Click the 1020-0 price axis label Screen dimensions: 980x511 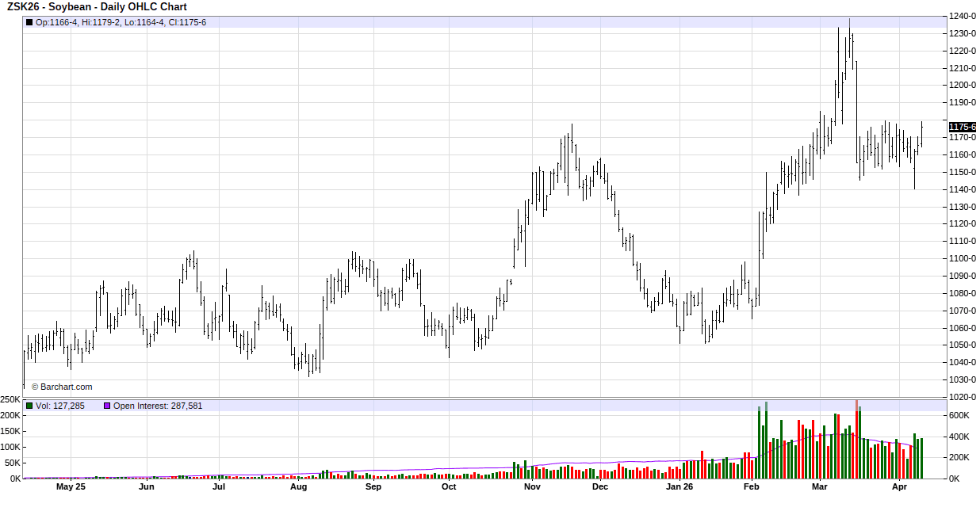point(963,397)
